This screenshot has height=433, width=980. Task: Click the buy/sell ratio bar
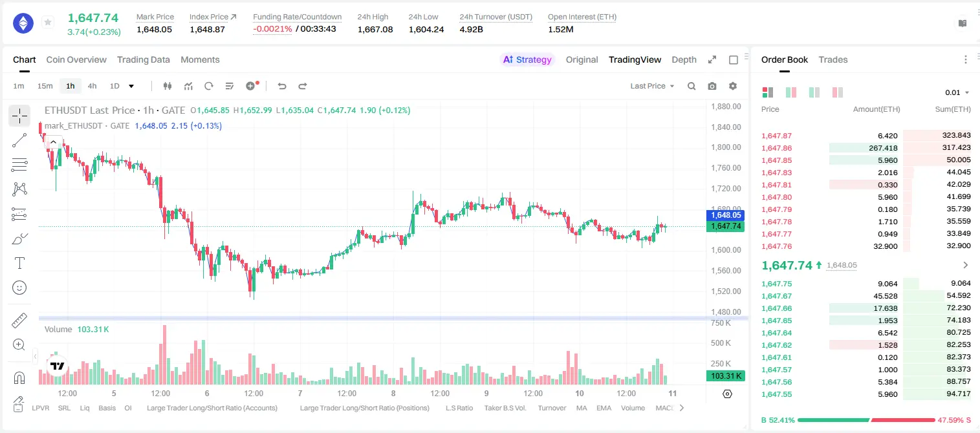click(x=866, y=420)
